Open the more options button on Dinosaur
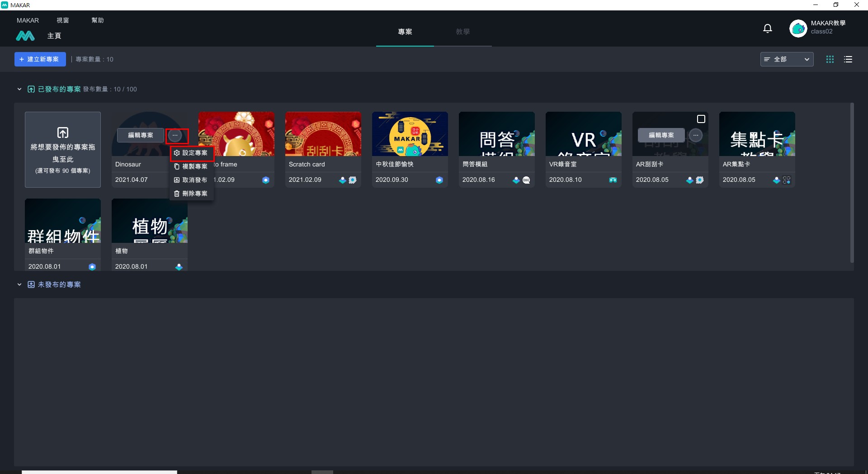Screen dimensions: 868x474 [175, 135]
